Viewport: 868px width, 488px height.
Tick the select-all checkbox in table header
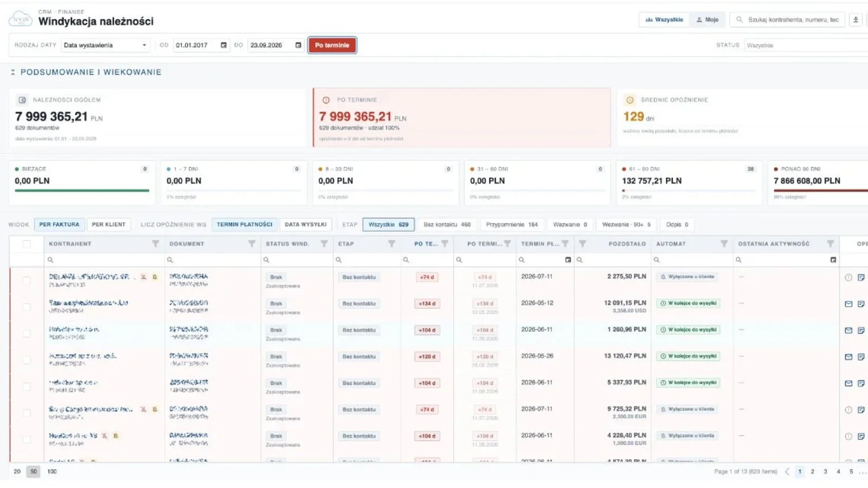27,243
